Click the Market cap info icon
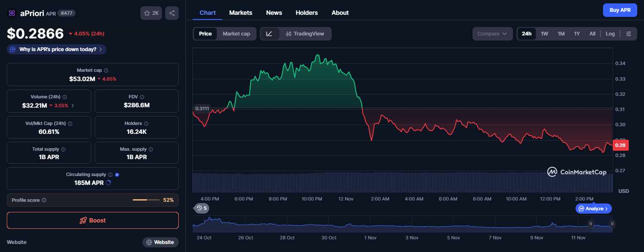Viewport: 644px width, 252px height. pos(106,70)
